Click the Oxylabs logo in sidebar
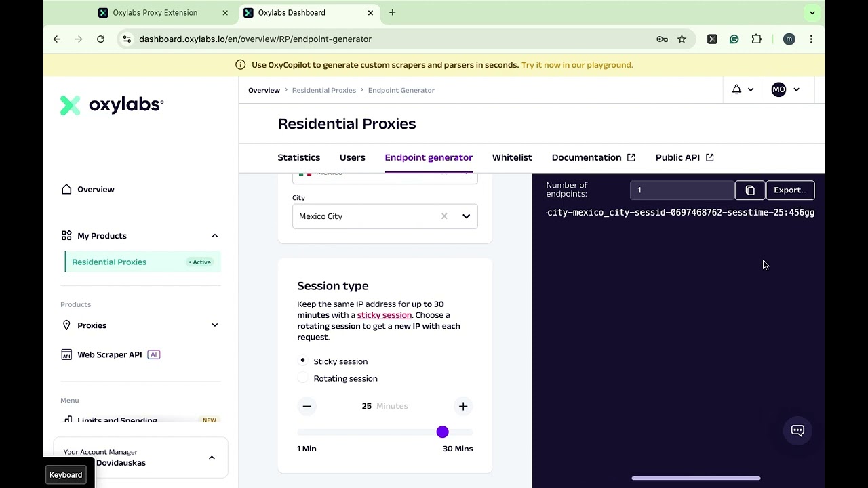This screenshot has height=488, width=868. (x=112, y=105)
